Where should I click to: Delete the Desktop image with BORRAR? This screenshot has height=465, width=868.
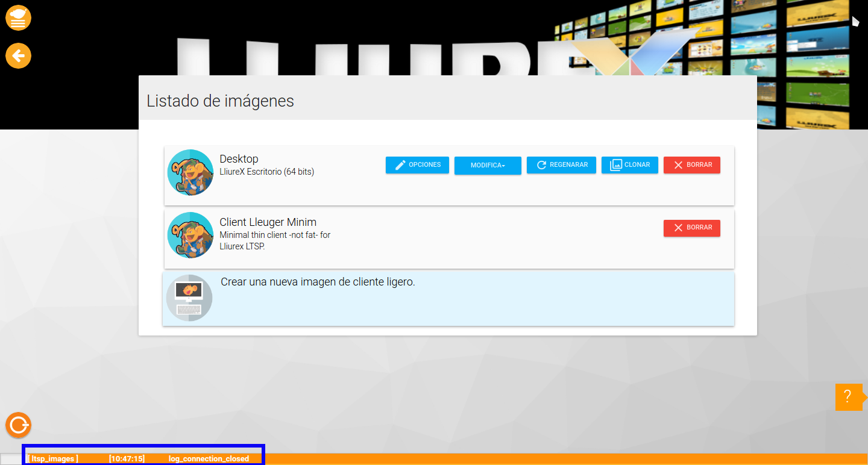691,165
